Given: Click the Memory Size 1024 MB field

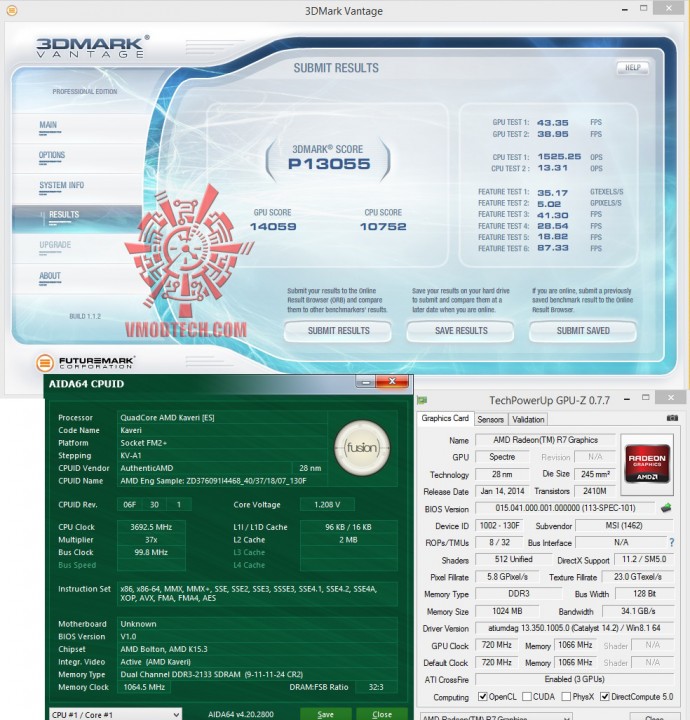Looking at the screenshot, I should tap(507, 611).
